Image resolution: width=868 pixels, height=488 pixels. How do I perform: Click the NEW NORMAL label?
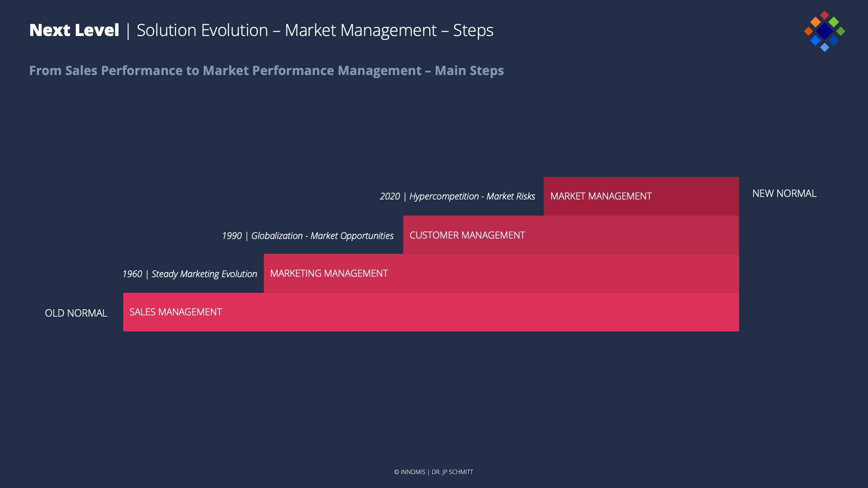pyautogui.click(x=784, y=193)
